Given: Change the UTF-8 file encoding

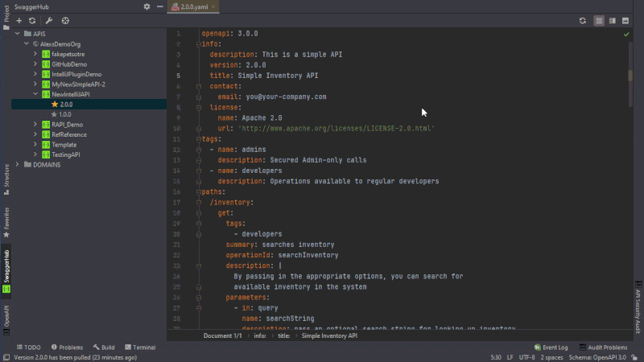Looking at the screenshot, I should (527, 357).
